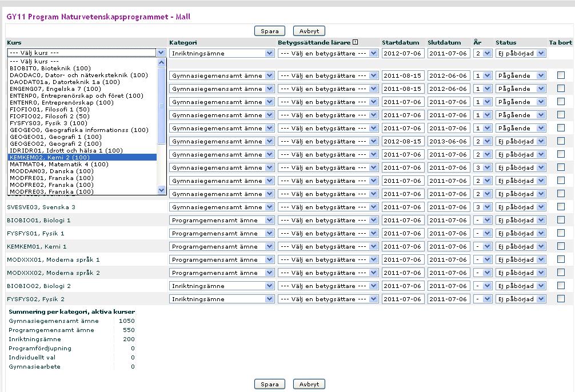Image resolution: width=575 pixels, height=392 pixels.
Task: Click the Programgemensamt ämne total 550
Action: 129,330
